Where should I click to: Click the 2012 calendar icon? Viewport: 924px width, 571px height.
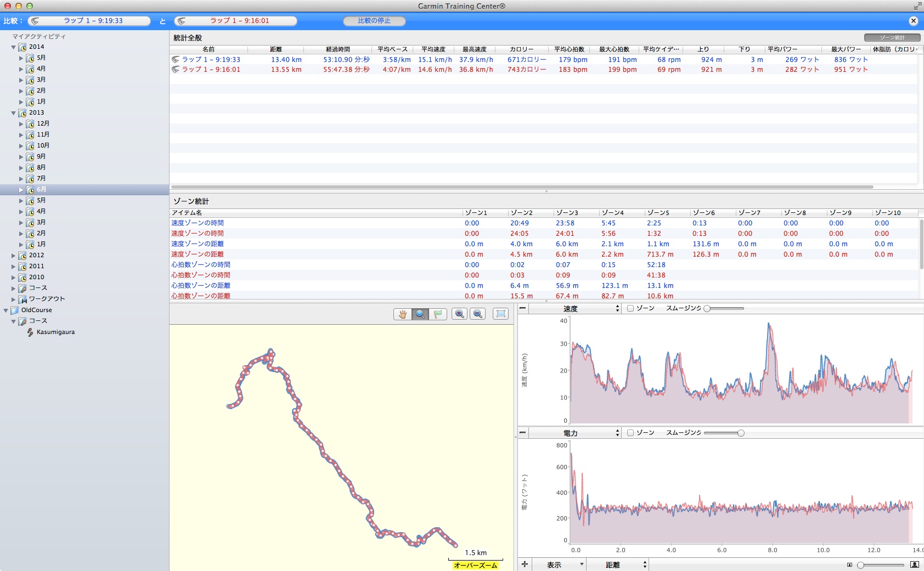(22, 256)
